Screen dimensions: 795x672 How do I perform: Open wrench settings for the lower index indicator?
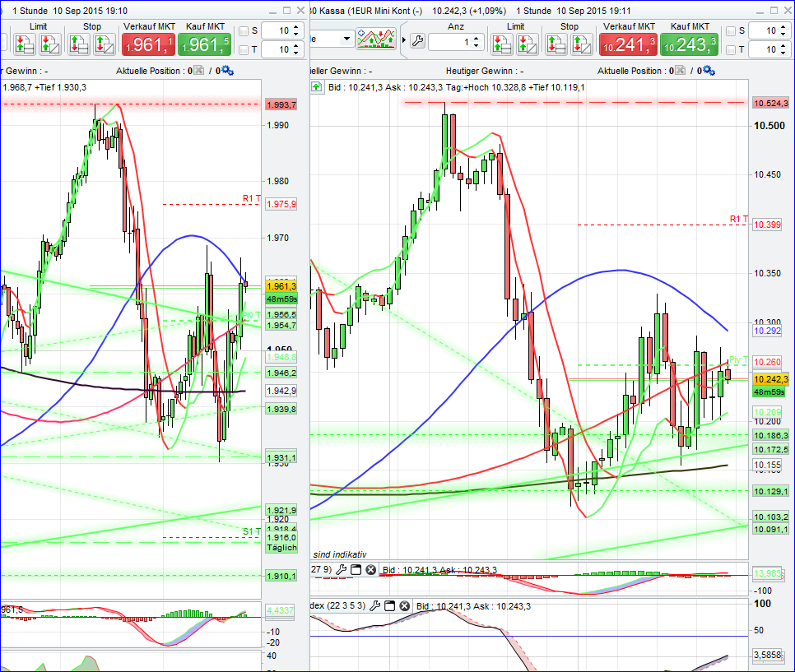point(376,605)
